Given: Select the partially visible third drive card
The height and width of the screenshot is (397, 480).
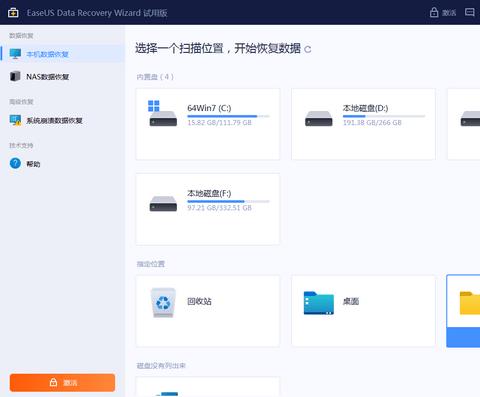Looking at the screenshot, I should point(464,124).
